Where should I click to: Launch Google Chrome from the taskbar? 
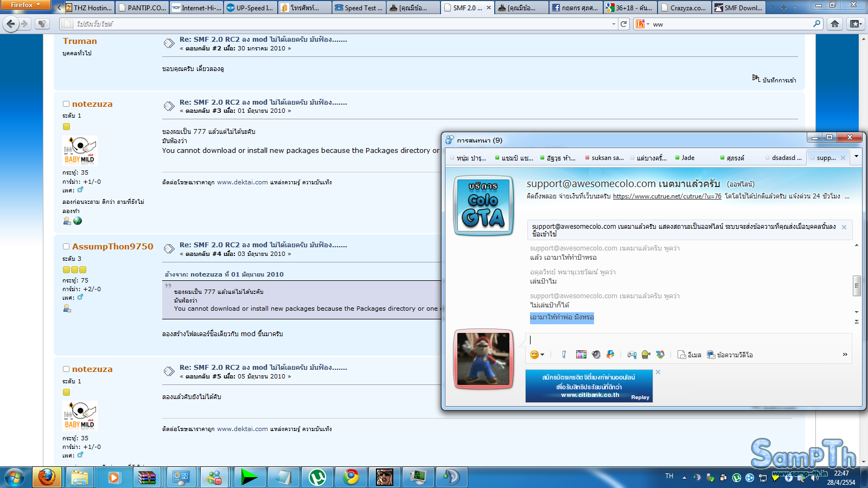coord(351,477)
